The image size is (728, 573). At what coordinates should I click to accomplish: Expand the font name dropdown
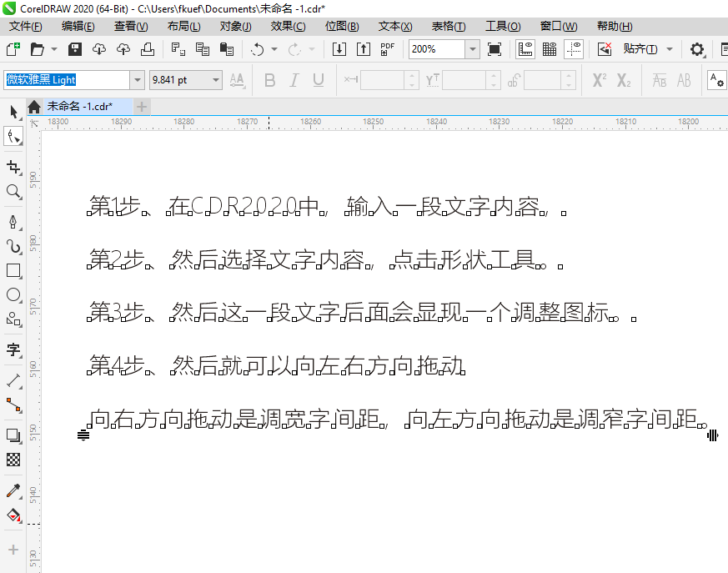click(138, 80)
